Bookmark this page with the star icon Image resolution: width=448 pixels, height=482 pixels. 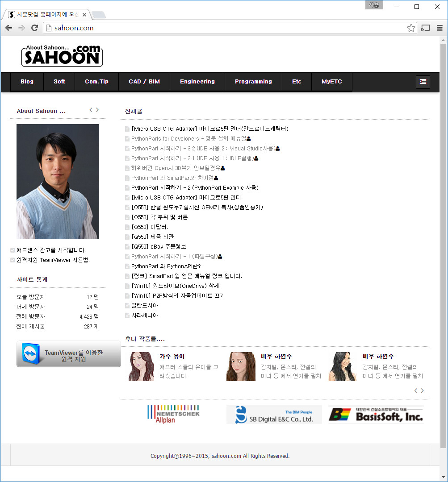coord(411,28)
